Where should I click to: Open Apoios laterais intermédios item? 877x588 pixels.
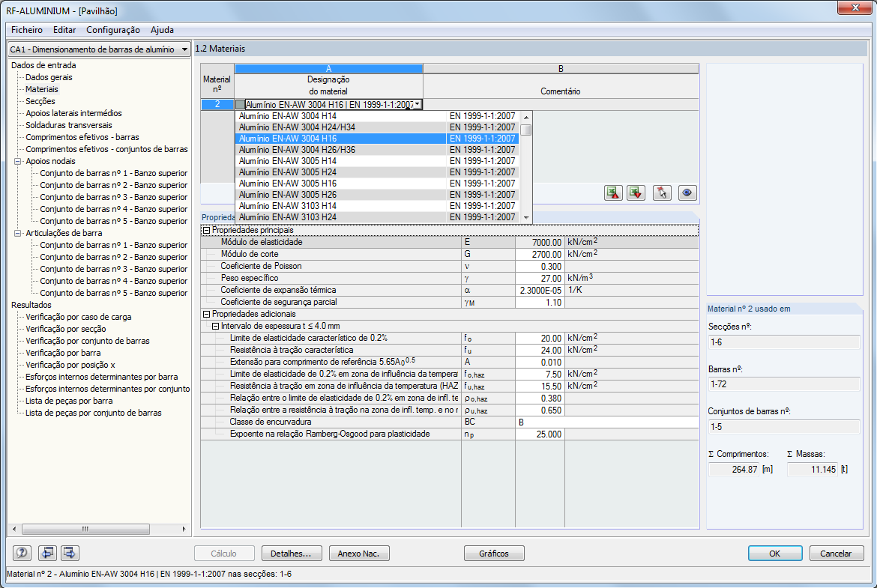73,113
